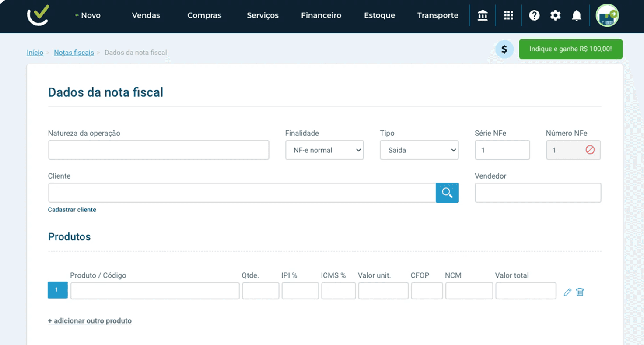Click the Indique e ganhe R$ 100,00 button
The image size is (644, 345).
(x=570, y=49)
